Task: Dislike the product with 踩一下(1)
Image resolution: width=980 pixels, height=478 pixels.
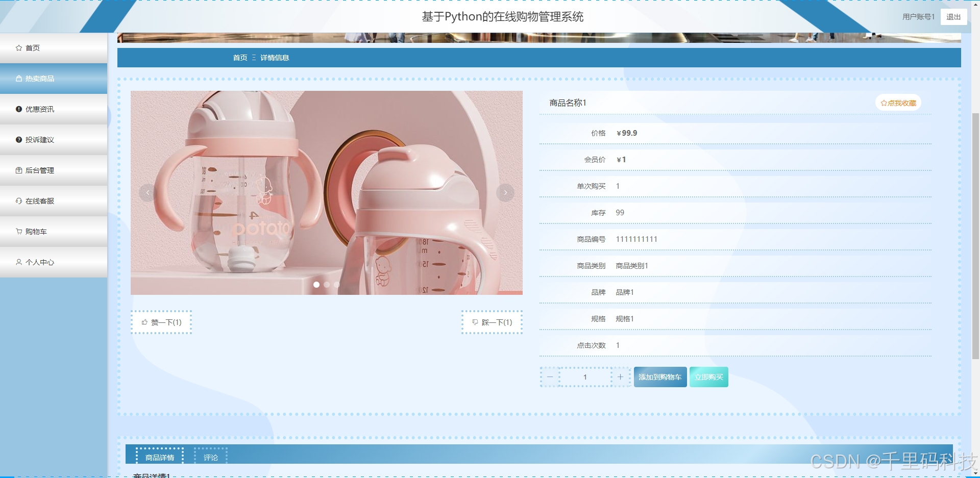Action: click(x=492, y=322)
